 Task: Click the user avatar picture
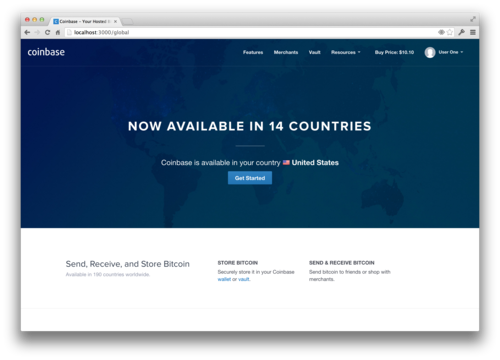coord(430,52)
